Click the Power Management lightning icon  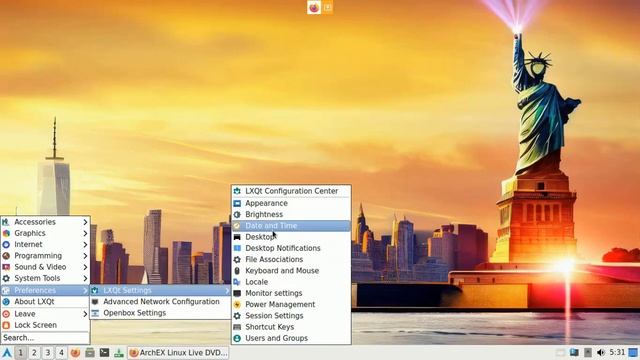(237, 304)
